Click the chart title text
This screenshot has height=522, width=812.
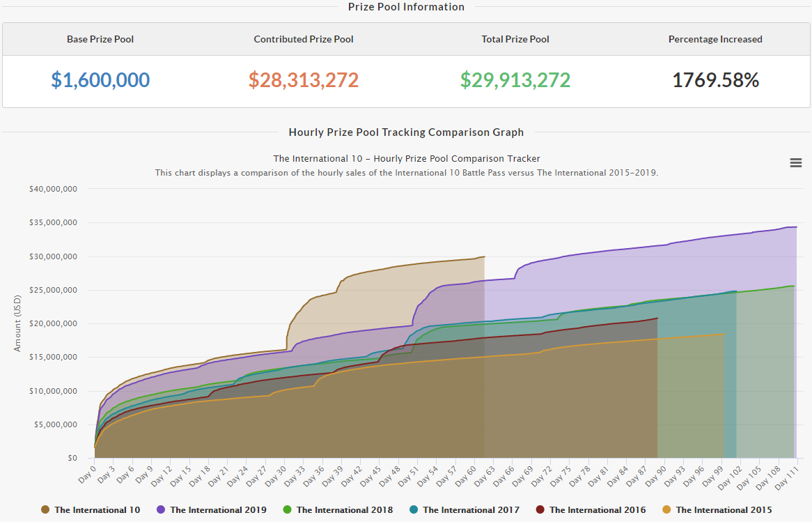pos(406,158)
